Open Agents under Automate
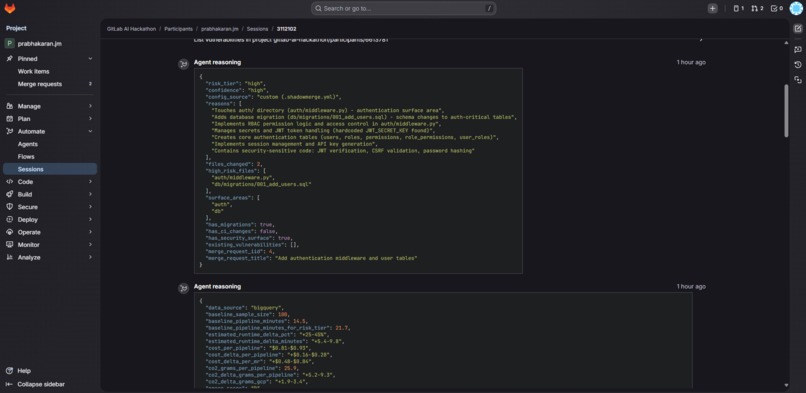The height and width of the screenshot is (393, 806). [50, 144]
